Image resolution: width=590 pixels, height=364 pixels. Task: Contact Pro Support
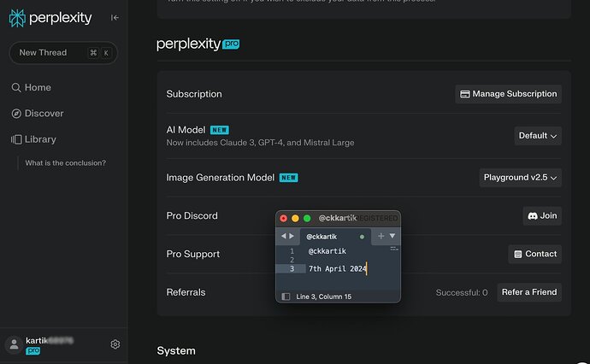(534, 254)
